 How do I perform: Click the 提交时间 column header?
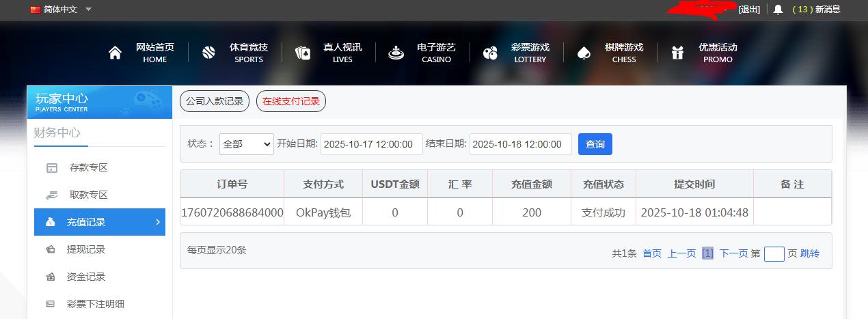tap(694, 184)
